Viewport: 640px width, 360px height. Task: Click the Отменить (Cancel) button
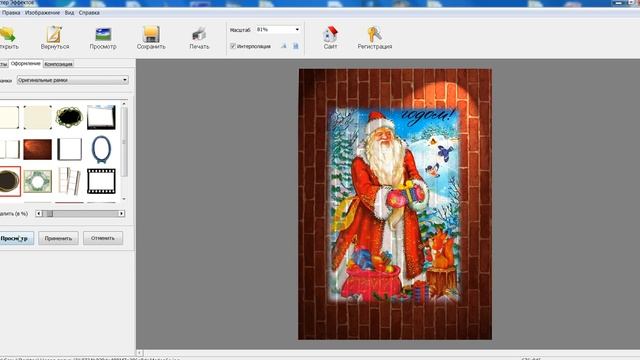[x=103, y=238]
